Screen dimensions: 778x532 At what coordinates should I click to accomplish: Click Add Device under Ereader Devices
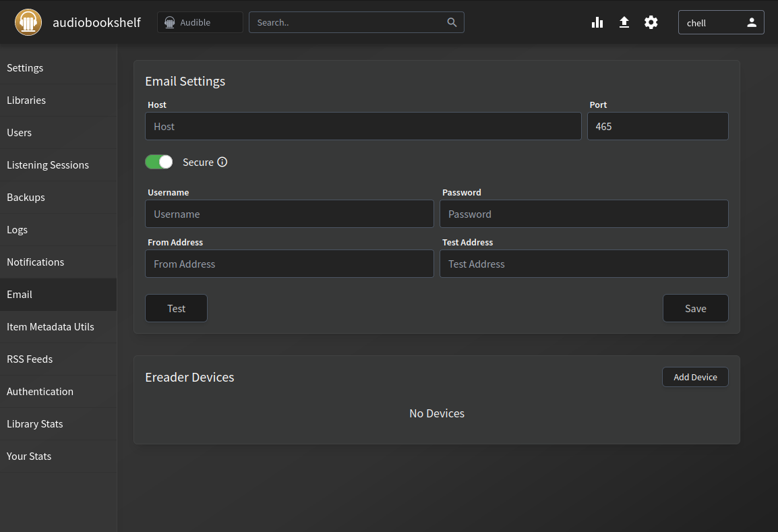(x=695, y=377)
